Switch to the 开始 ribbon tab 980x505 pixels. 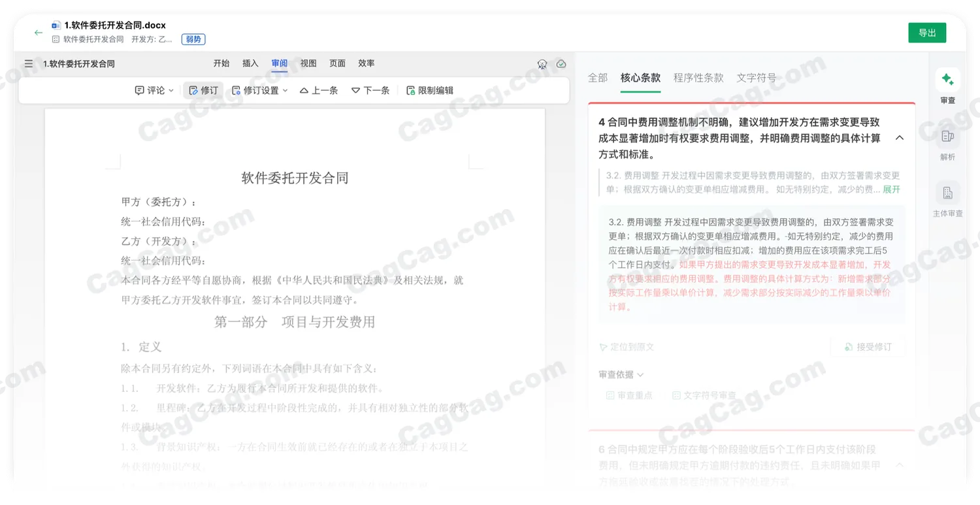tap(221, 63)
